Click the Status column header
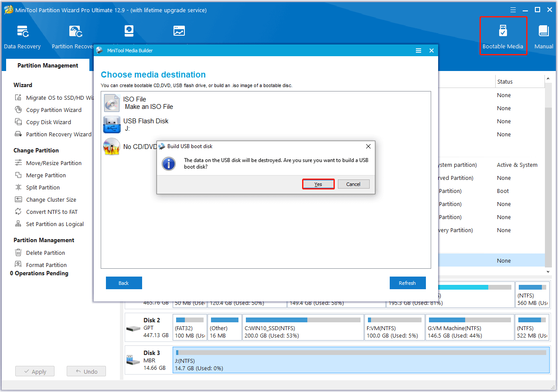 [x=505, y=82]
